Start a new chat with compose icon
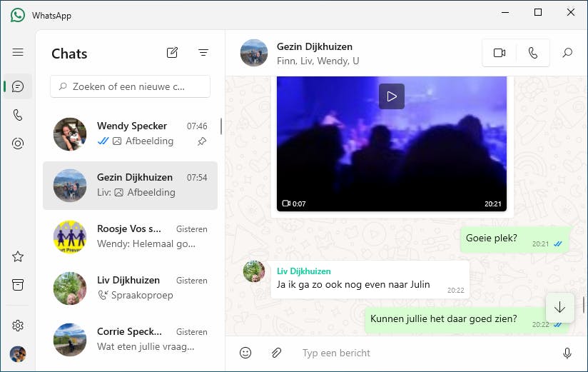The image size is (588, 372). click(x=172, y=53)
